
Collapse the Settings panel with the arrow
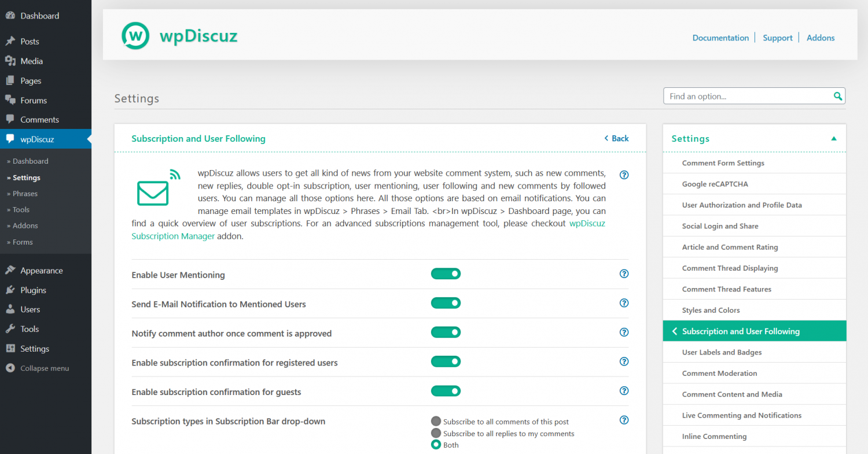[834, 138]
